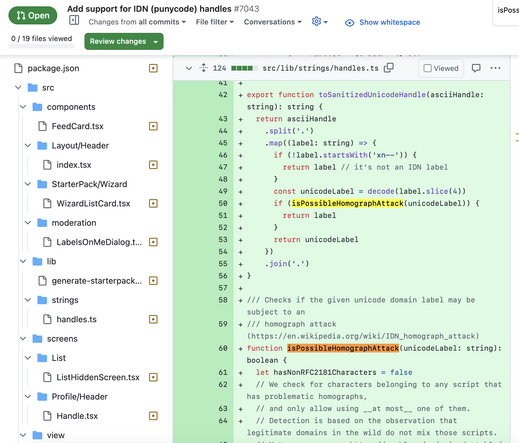Image resolution: width=519 pixels, height=443 pixels.
Task: Open comment on handles.ts file icon
Action: click(x=476, y=68)
